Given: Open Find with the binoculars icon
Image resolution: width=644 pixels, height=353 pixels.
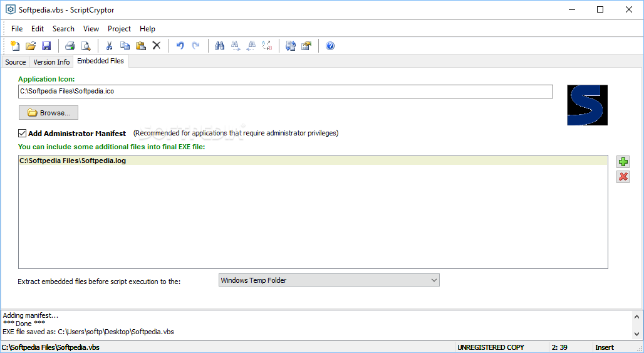Looking at the screenshot, I should coord(220,46).
